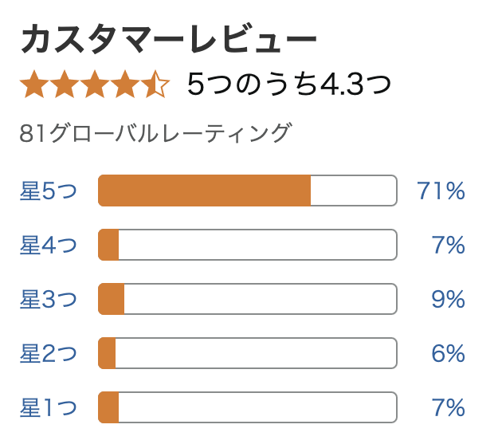Image resolution: width=502 pixels, height=448 pixels.
Task: Click the 2-star histogram bar
Action: tap(248, 353)
